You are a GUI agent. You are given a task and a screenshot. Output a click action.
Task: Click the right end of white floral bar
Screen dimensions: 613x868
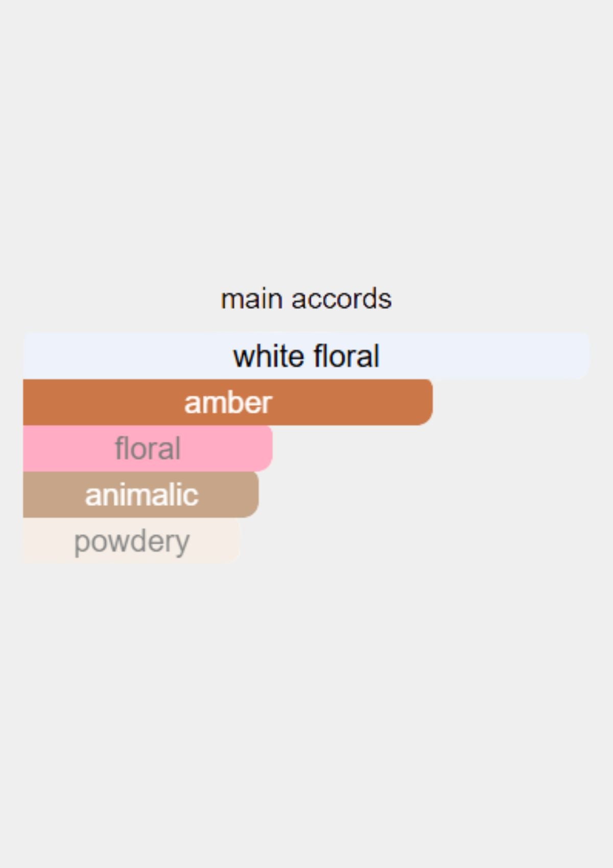pos(582,356)
